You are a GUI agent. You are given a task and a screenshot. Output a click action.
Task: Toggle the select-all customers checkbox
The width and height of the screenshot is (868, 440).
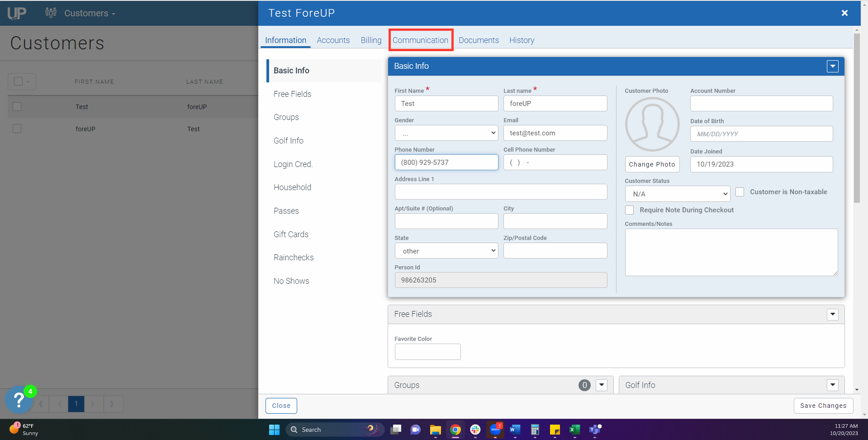(x=18, y=81)
